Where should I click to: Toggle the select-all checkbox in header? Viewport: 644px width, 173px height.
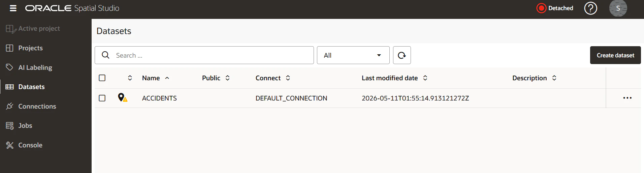(x=102, y=78)
